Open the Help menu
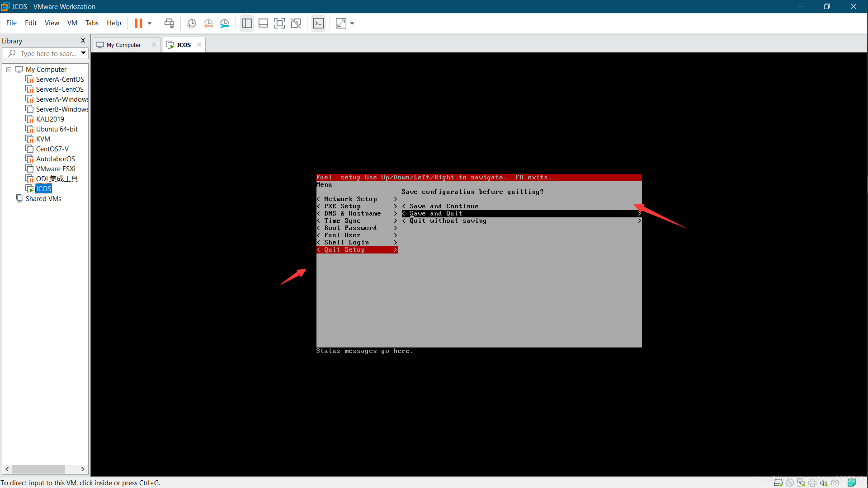 click(114, 23)
